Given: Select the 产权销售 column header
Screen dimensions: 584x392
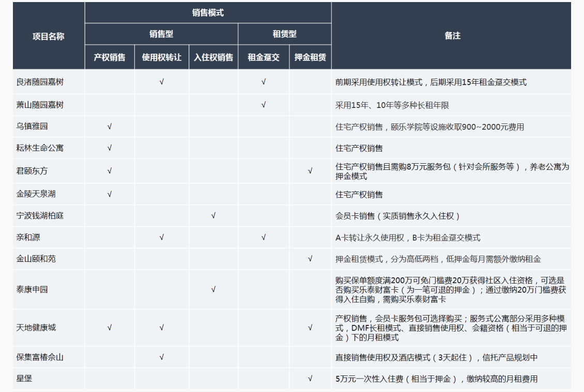Looking at the screenshot, I should tap(110, 57).
